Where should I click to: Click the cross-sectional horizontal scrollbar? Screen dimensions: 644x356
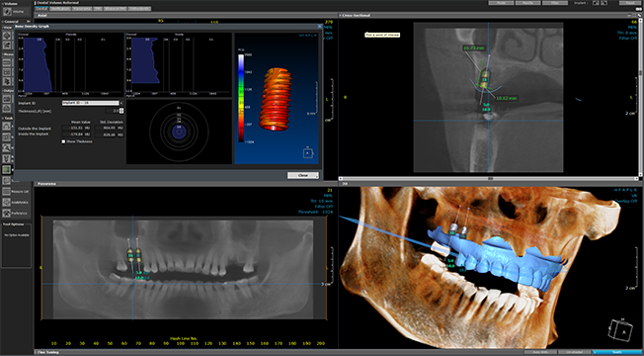[489, 179]
